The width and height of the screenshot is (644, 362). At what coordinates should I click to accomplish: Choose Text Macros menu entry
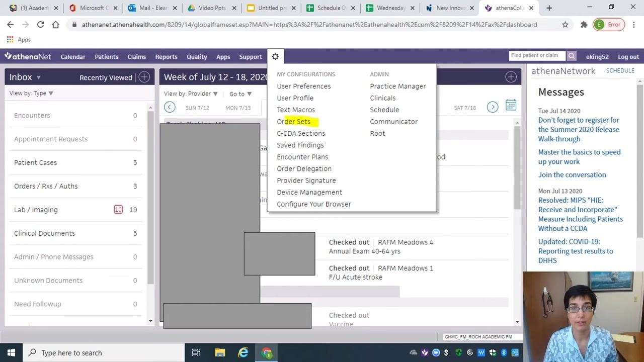pyautogui.click(x=296, y=110)
